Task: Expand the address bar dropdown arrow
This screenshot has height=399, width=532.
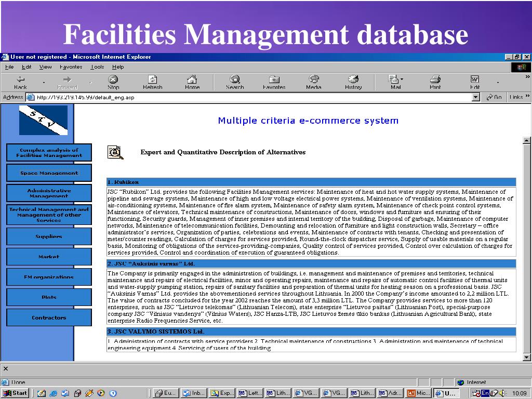Action: (x=476, y=97)
